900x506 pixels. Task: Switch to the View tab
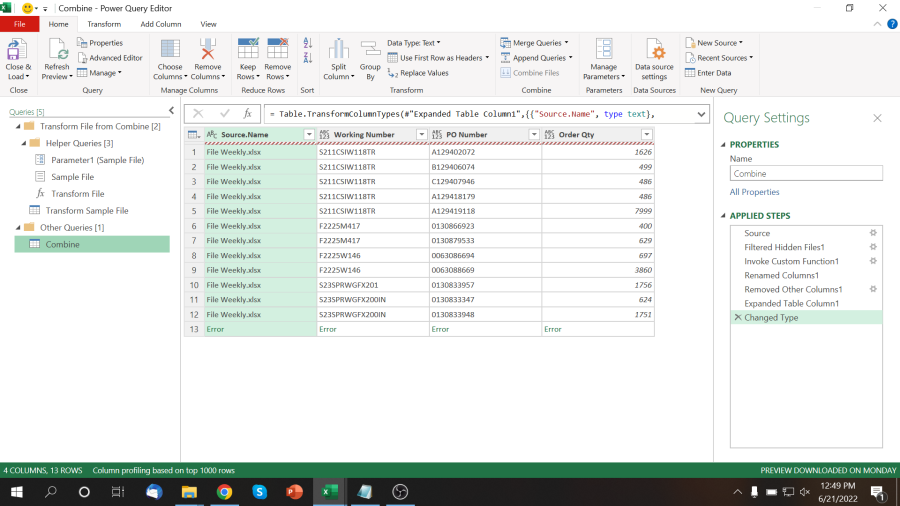(208, 24)
